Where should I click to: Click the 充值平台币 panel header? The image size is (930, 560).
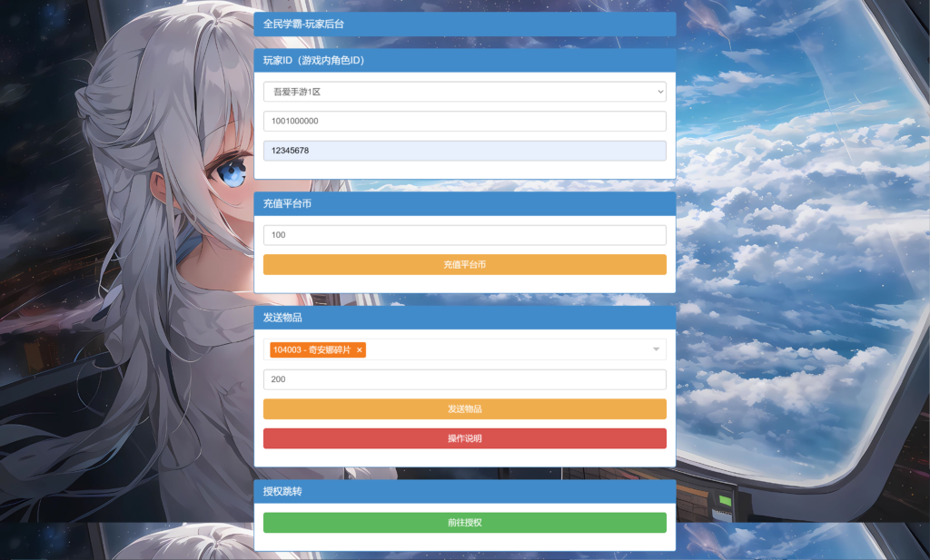tap(464, 204)
